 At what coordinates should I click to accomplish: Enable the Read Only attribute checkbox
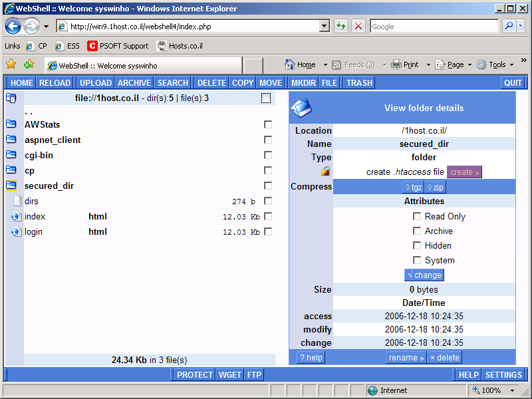[x=417, y=216]
